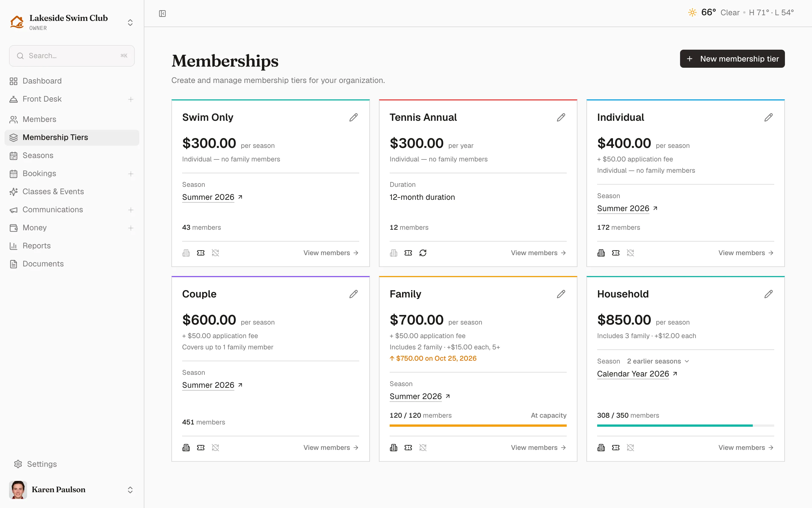Click the Household capacity progress bar
Screen dimensions: 812x508
click(x=685, y=426)
